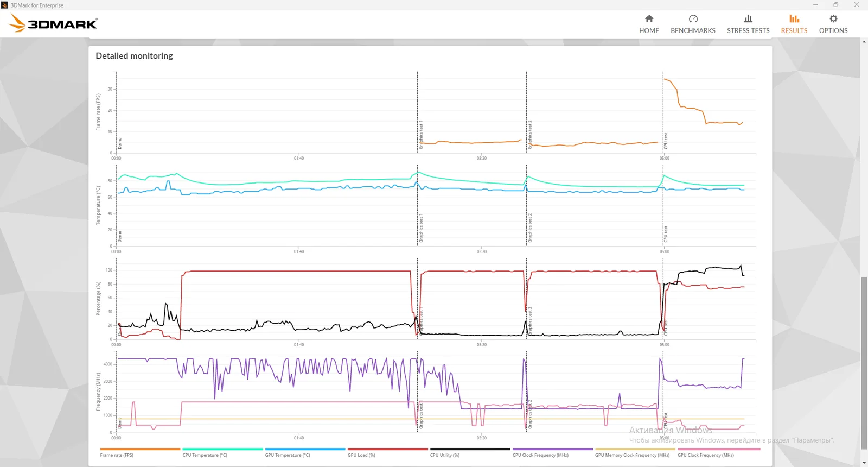The image size is (868, 467).
Task: Open Benchmarks via the gauge icon
Action: point(693,19)
